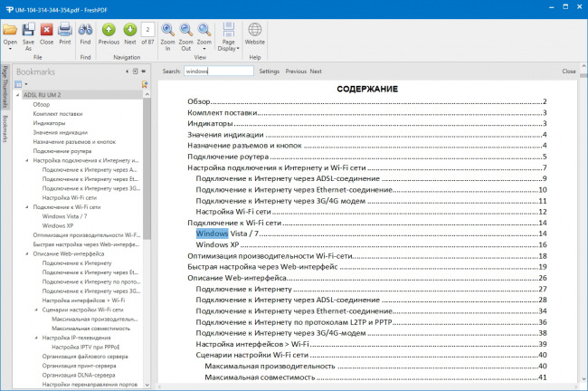
Task: Select the Настройка Wi-Fi сети bookmark
Action: [70, 197]
